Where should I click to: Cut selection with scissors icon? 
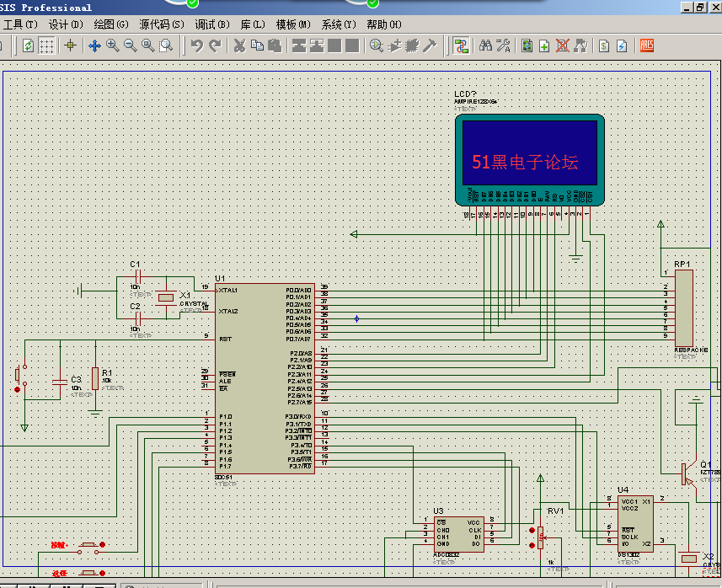click(239, 45)
